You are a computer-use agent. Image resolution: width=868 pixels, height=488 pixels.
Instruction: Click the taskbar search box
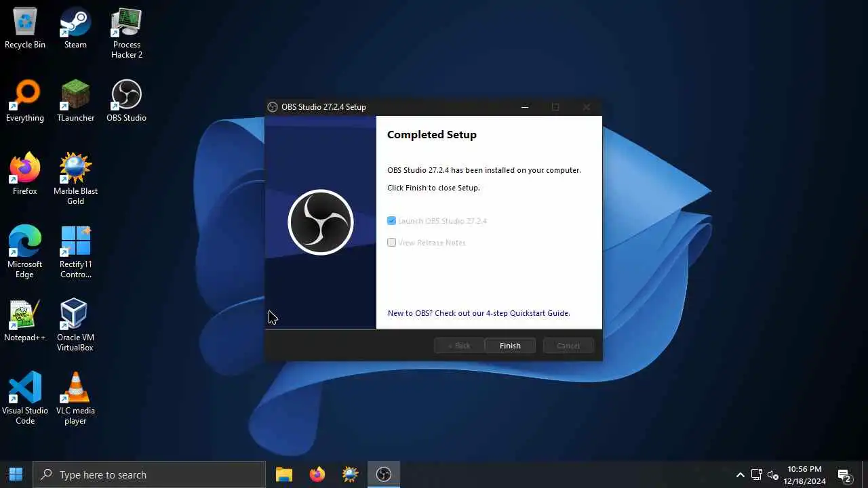tap(149, 474)
